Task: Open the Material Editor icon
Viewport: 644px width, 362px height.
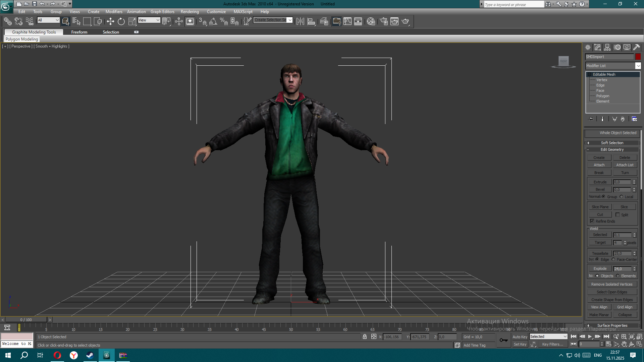Action: [371, 21]
